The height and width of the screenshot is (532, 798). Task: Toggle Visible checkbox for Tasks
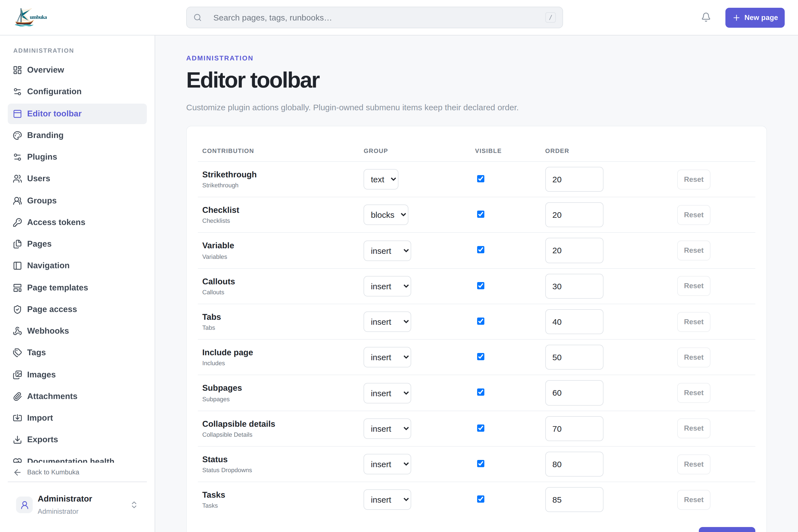pos(480,499)
